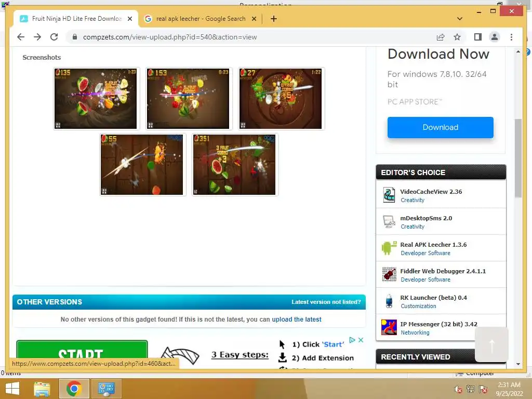The width and height of the screenshot is (532, 399).
Task: Go forward to the next page
Action: click(37, 37)
